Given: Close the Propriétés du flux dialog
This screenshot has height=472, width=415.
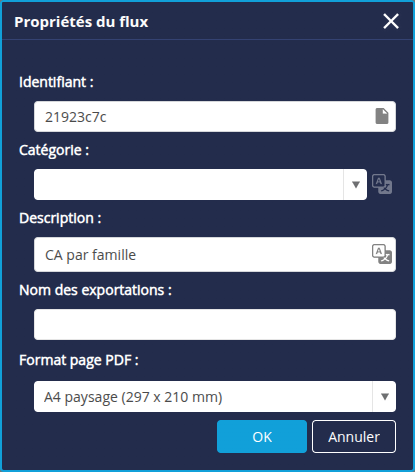Looking at the screenshot, I should (391, 21).
